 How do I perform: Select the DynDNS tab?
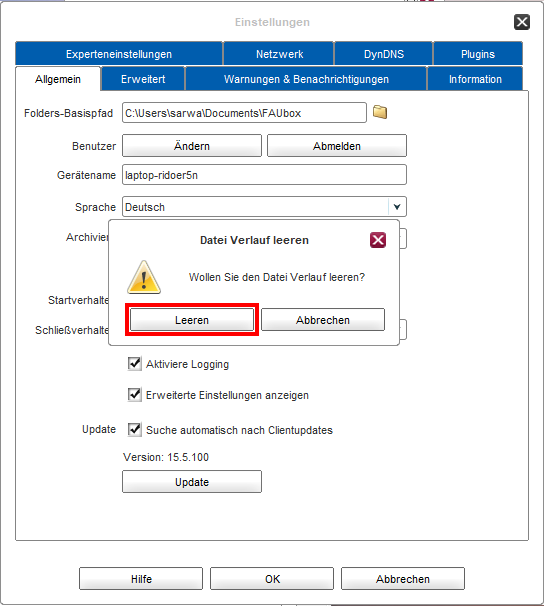(x=384, y=54)
